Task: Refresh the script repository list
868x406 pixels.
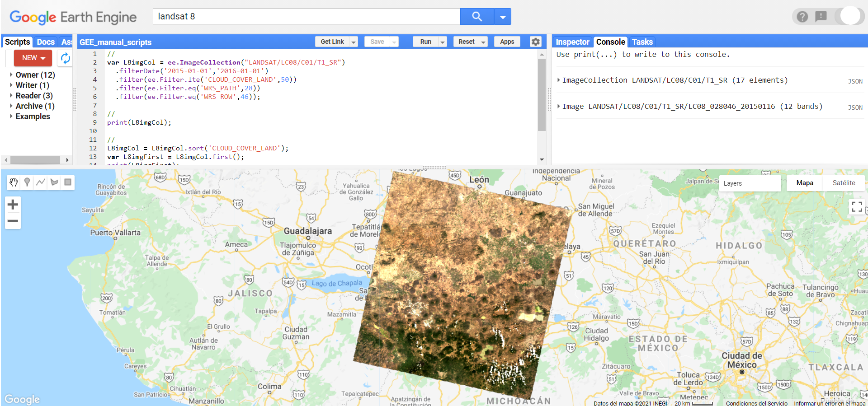Action: click(66, 58)
